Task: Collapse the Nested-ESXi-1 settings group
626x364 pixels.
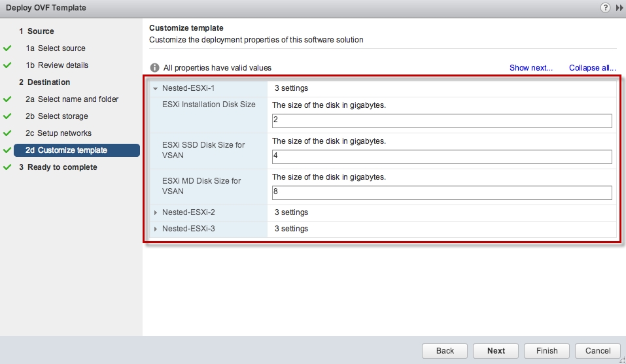Action: [x=155, y=88]
